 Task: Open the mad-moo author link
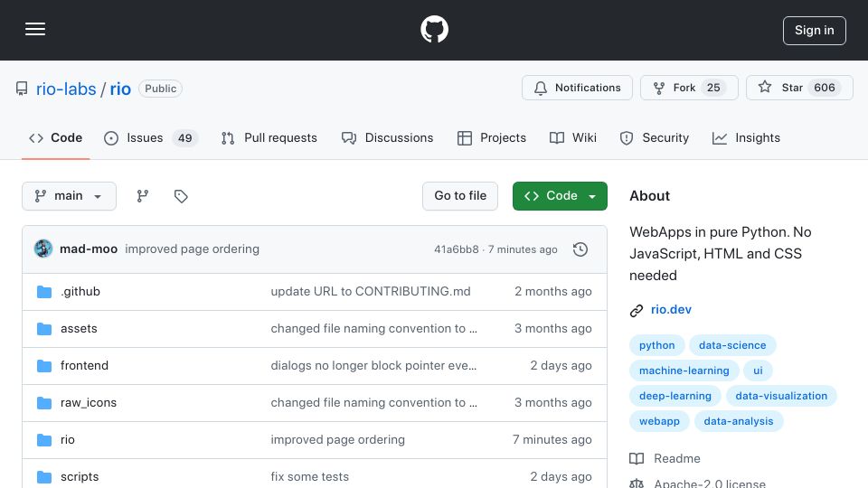89,249
